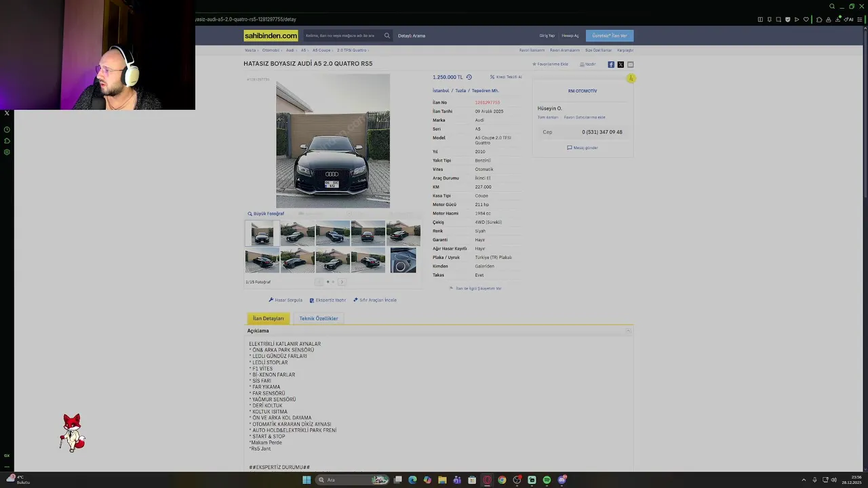
Task: Click Ücretsiz İlan Ver button
Action: tap(610, 35)
